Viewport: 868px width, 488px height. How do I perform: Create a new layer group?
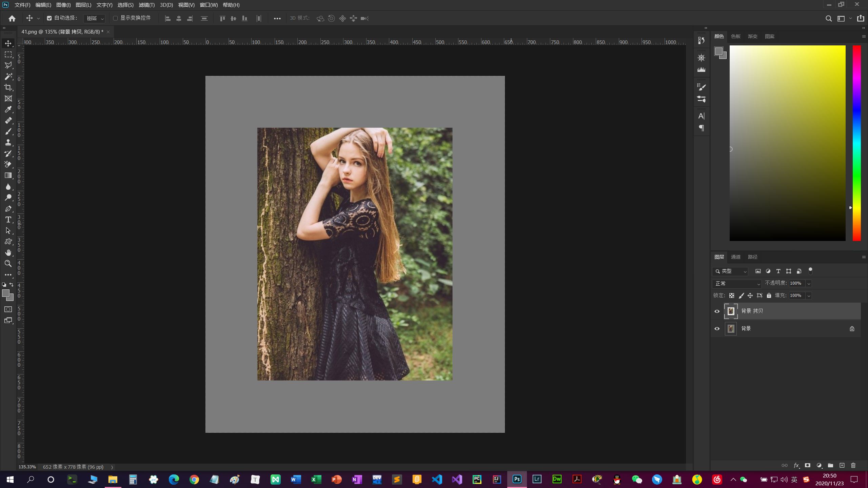[830, 465]
